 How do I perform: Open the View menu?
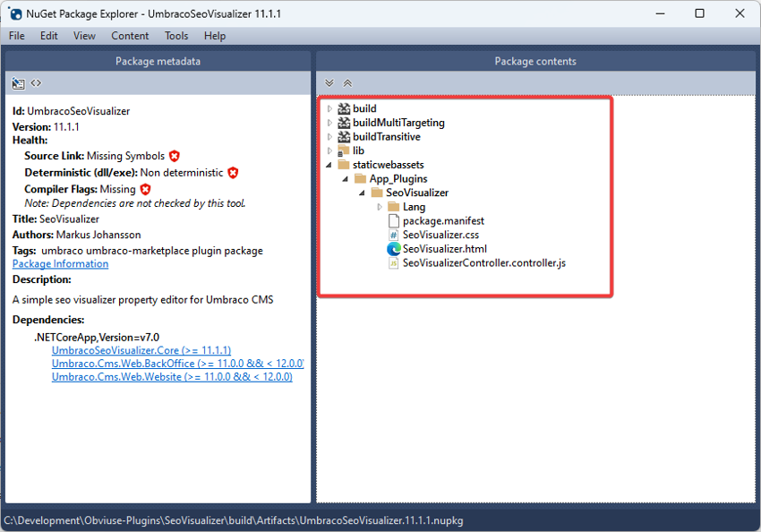[x=84, y=36]
